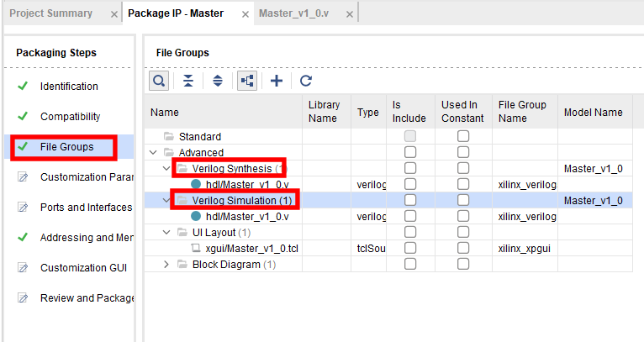
Task: Sort by the Library Name column header
Action: pos(326,112)
